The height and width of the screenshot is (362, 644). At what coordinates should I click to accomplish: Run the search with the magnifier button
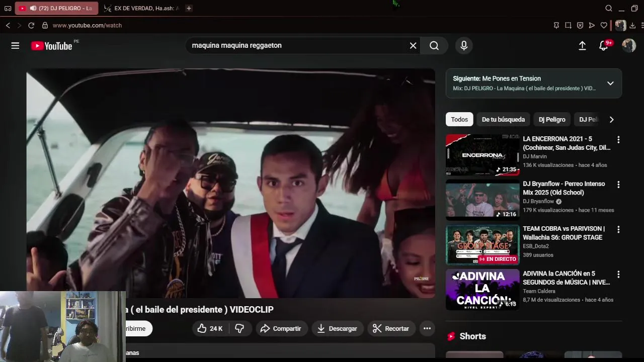(x=434, y=46)
